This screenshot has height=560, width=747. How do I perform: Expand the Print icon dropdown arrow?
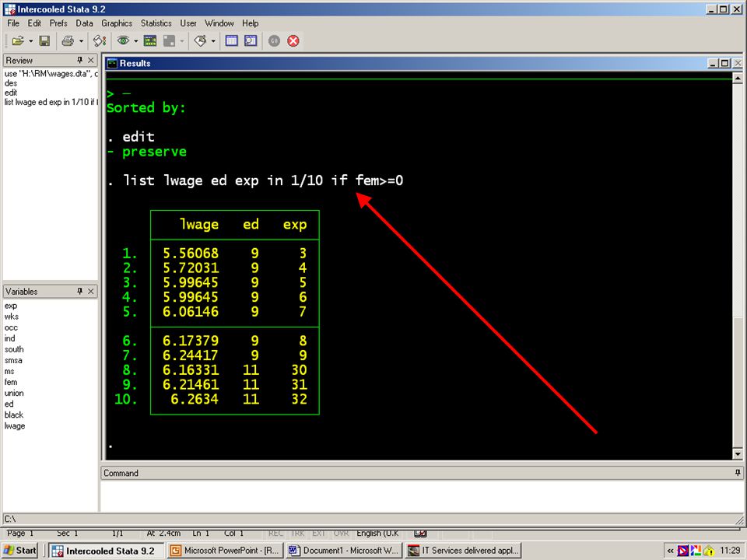point(81,41)
